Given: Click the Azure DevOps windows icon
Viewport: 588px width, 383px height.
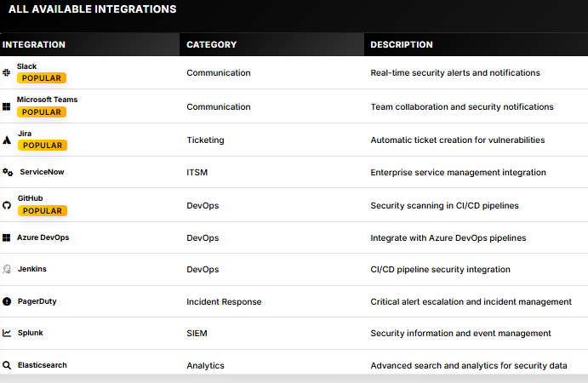Looking at the screenshot, I should 6,237.
